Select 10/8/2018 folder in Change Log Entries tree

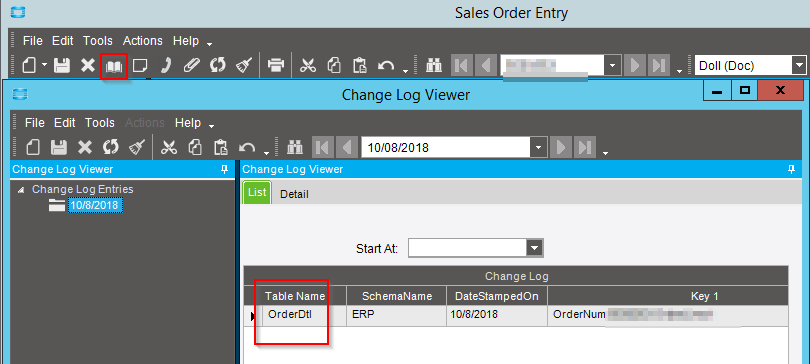tap(95, 205)
